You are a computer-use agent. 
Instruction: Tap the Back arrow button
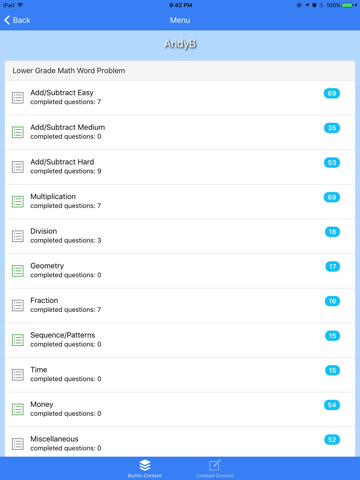tap(17, 20)
